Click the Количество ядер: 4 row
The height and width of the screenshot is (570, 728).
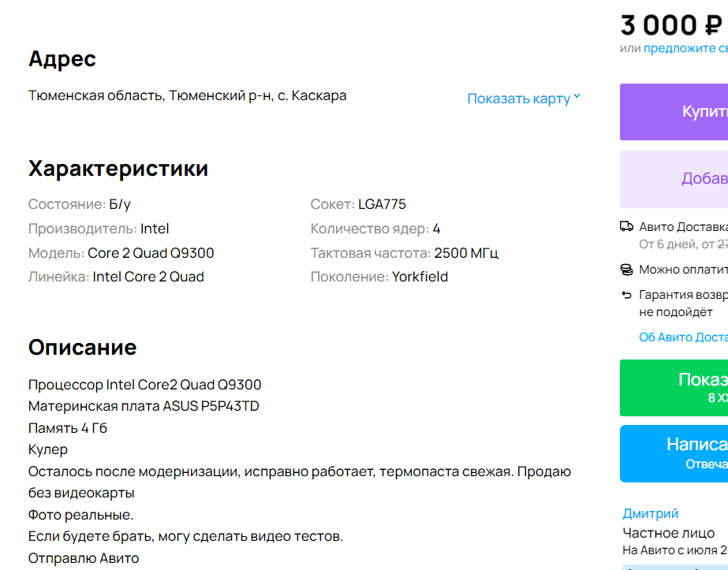tap(375, 229)
